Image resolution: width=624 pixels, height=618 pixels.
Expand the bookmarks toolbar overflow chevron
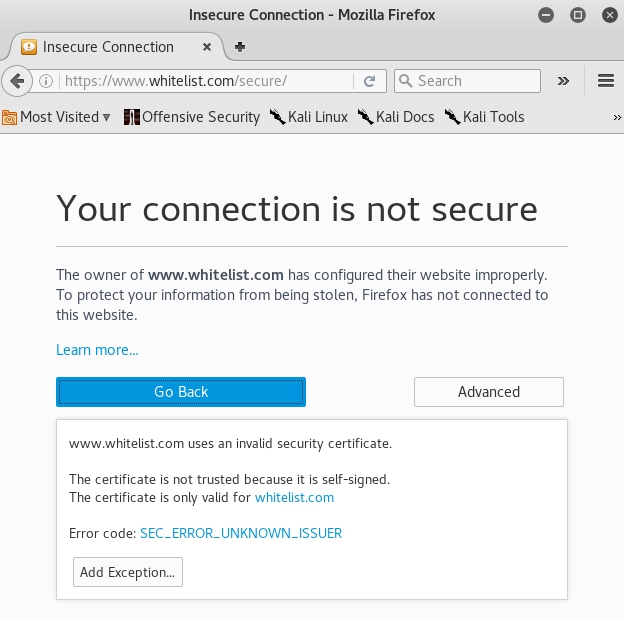[617, 117]
